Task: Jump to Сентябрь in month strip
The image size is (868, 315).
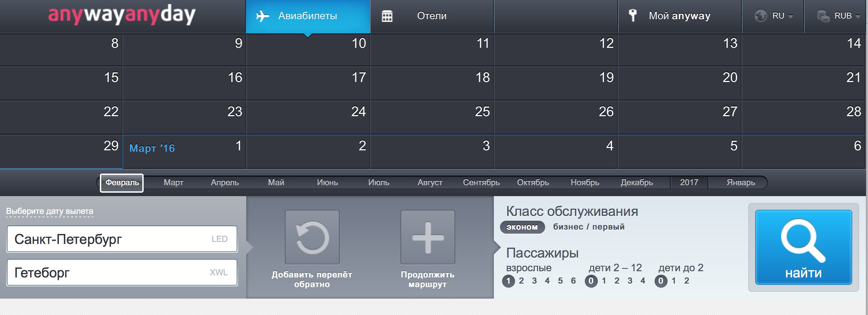Action: (481, 182)
